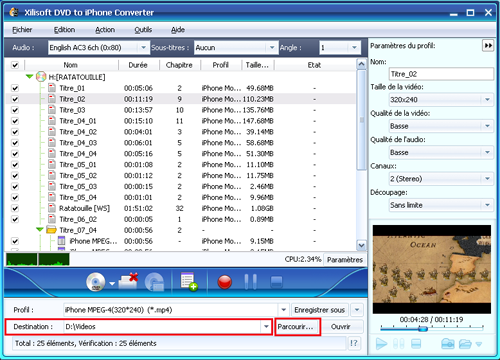Click the Nom field containing Titre_02

point(441,74)
